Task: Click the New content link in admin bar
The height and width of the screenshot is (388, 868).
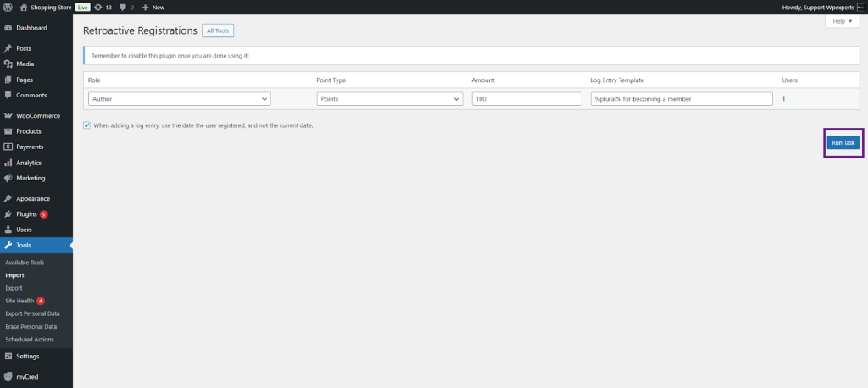Action: (x=153, y=7)
